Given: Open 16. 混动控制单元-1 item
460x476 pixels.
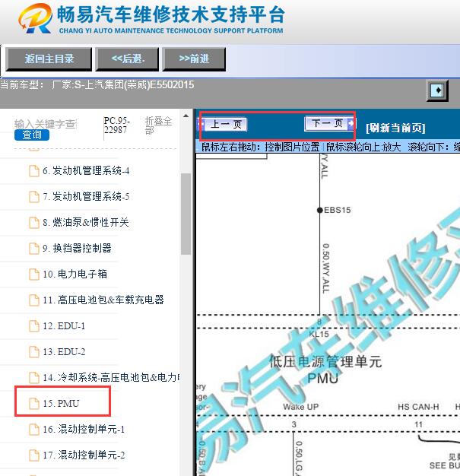Looking at the screenshot, I should pos(84,430).
